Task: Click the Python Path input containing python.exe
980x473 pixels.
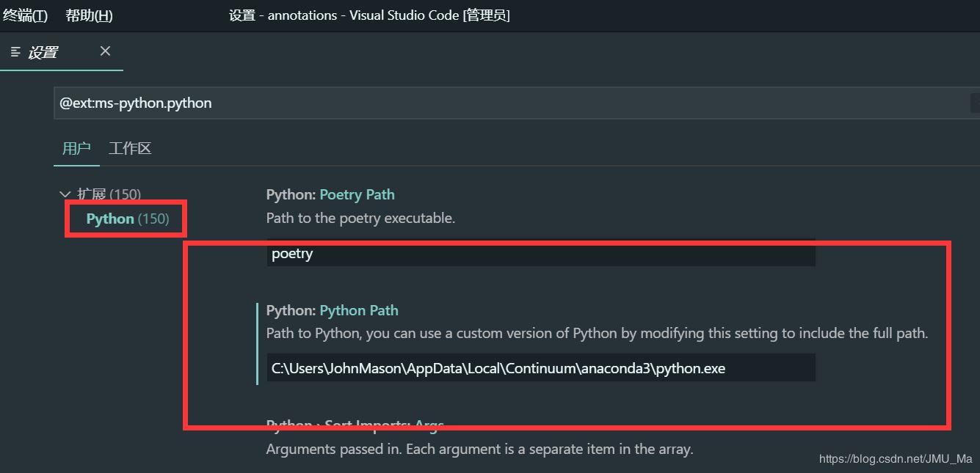Action: [x=540, y=368]
